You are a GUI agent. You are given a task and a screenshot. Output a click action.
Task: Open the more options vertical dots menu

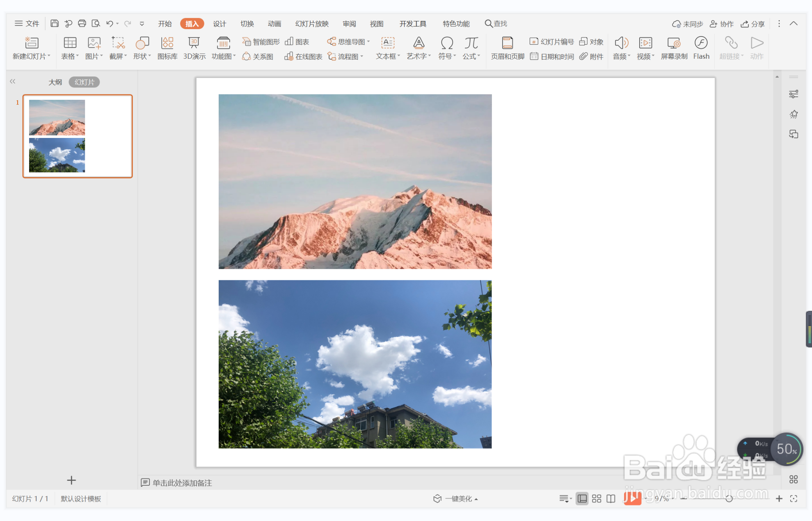click(779, 23)
